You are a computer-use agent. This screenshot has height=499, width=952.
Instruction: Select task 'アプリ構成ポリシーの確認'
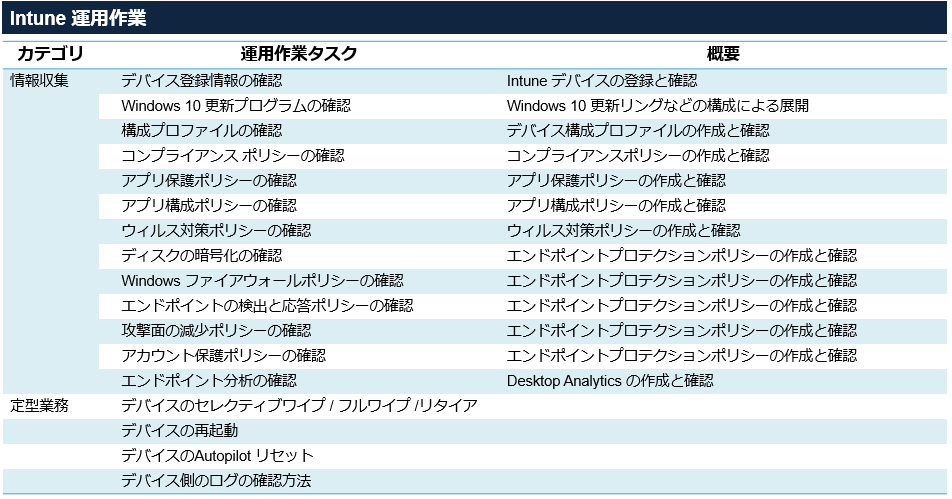pos(209,205)
